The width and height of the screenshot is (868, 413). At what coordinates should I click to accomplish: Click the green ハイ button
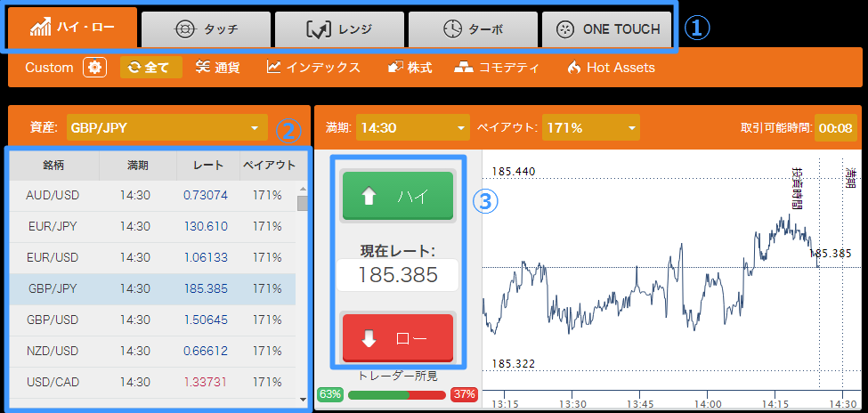[398, 197]
